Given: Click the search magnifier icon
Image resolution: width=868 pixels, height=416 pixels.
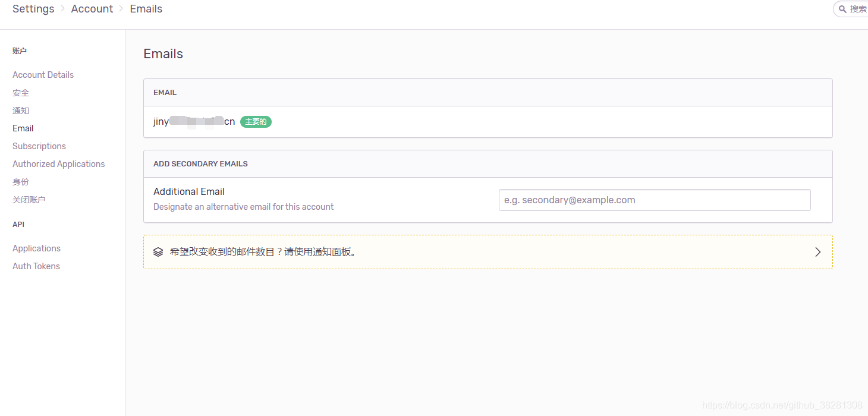Looking at the screenshot, I should 842,9.
